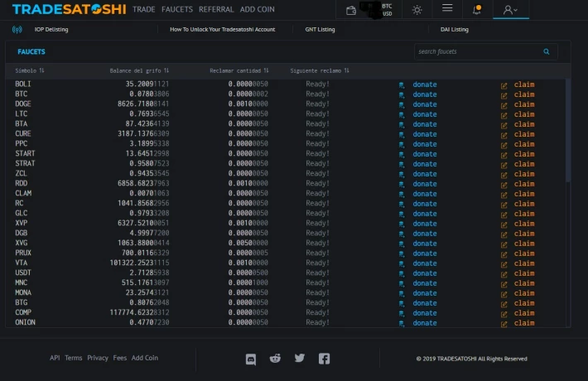
Task: Sort by Símbolo column
Action: (x=30, y=70)
